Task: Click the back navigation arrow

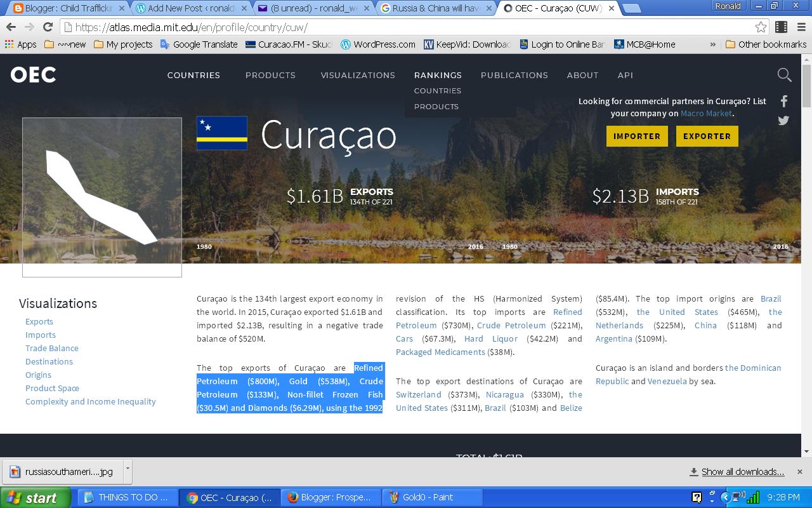Action: [10, 27]
